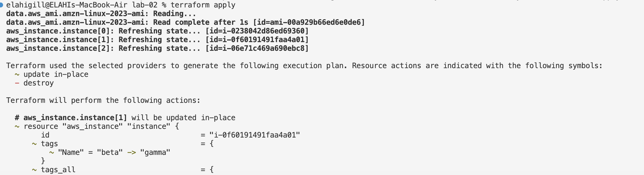Click the blue command decoration dot

click(x=1, y=5)
